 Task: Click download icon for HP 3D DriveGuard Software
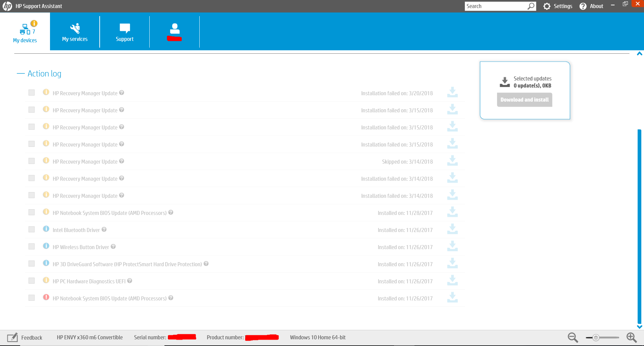(x=452, y=263)
